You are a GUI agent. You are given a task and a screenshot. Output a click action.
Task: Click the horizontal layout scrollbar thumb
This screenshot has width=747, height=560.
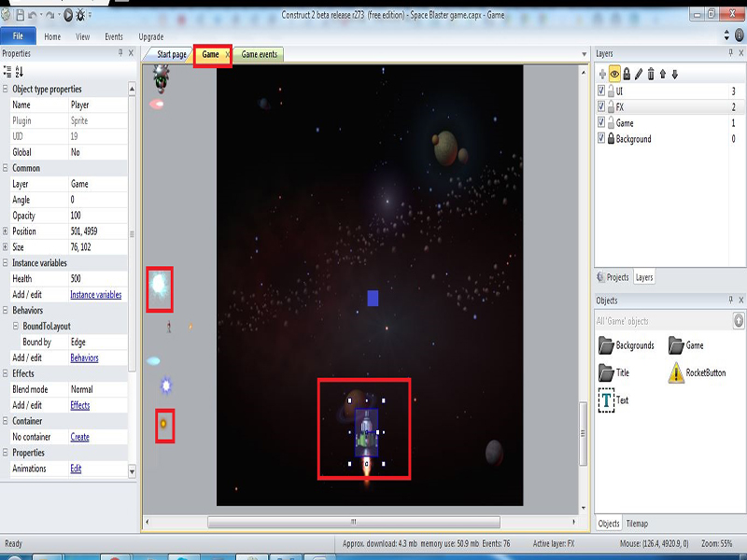point(354,522)
